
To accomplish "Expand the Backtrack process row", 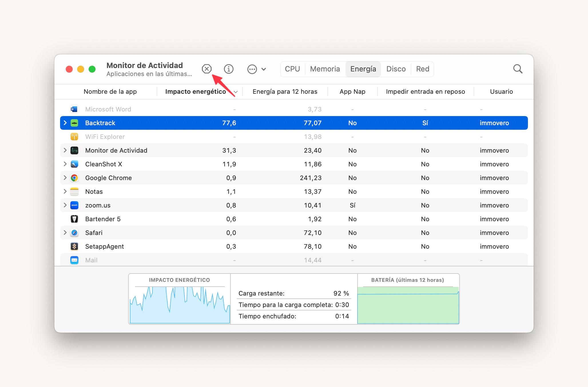I will pyautogui.click(x=65, y=123).
